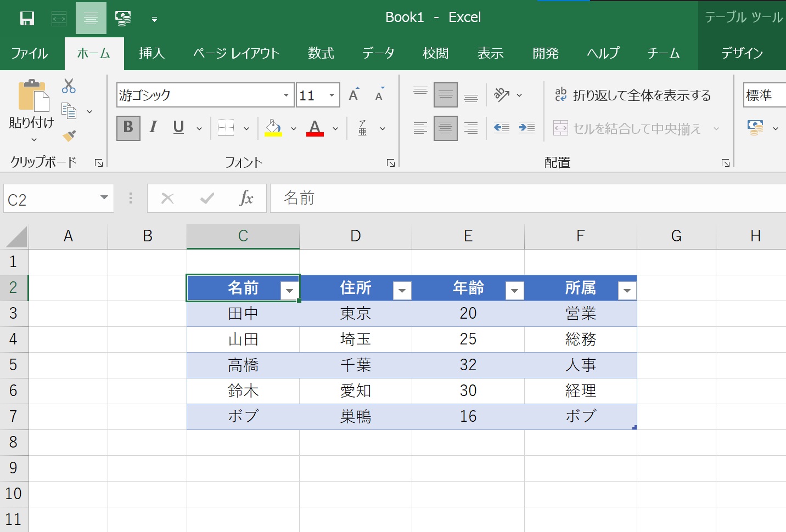Viewport: 786px width, 532px height.
Task: Increase font size with the large A icon
Action: click(354, 94)
